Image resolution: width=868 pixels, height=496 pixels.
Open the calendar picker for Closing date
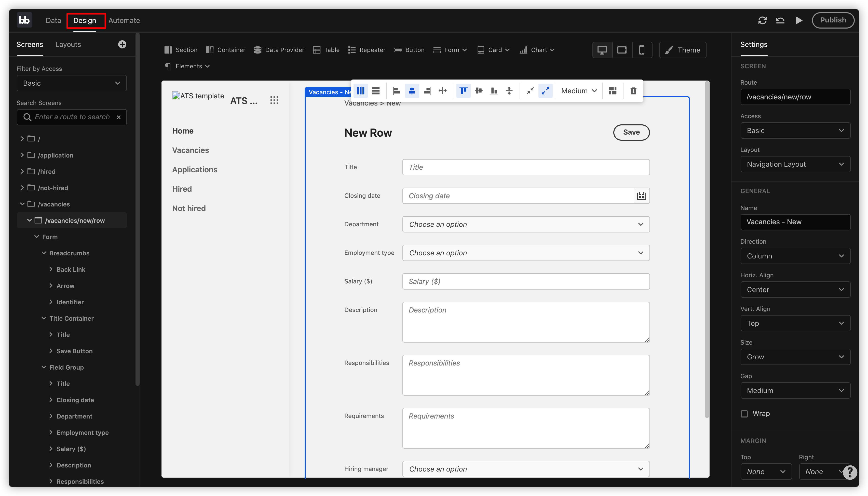click(x=641, y=196)
